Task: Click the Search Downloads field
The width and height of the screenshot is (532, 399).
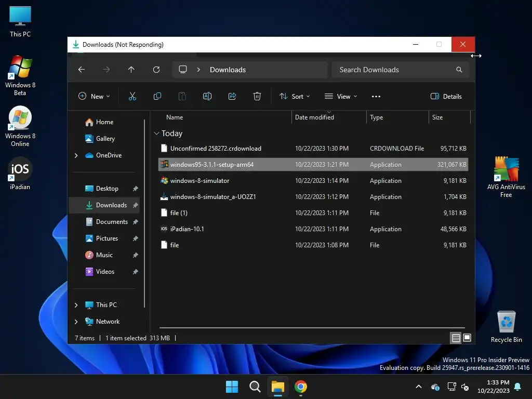Action: click(x=401, y=70)
